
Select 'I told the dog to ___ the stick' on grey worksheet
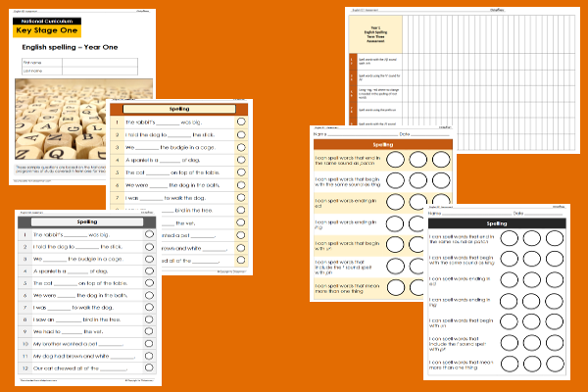point(77,247)
